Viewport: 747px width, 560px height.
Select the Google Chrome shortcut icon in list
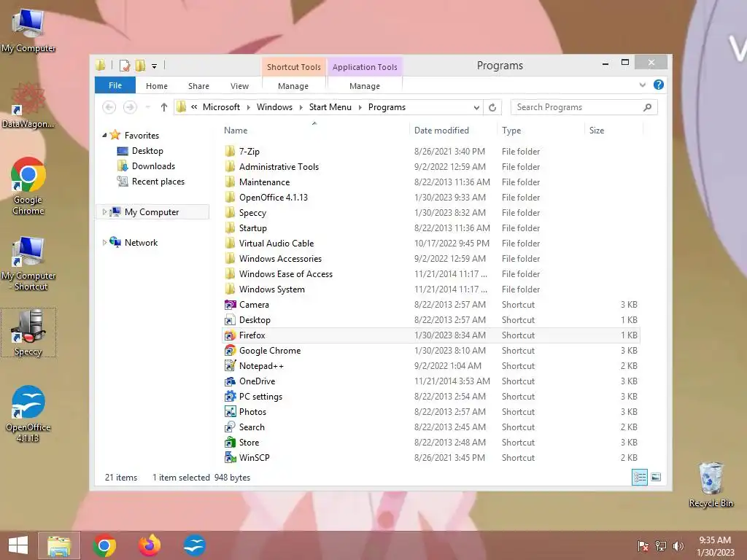pos(230,351)
